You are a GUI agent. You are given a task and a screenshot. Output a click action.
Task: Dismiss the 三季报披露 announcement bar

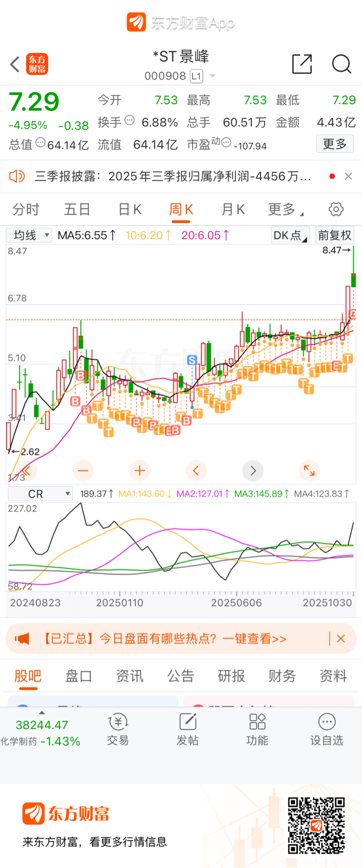[348, 176]
